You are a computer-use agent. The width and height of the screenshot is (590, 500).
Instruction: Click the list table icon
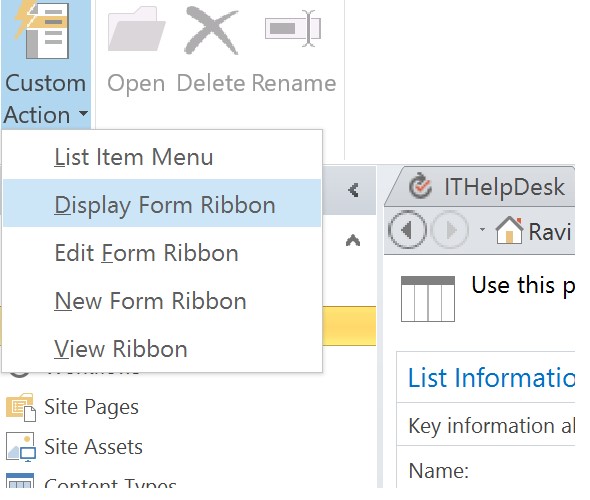[x=428, y=299]
